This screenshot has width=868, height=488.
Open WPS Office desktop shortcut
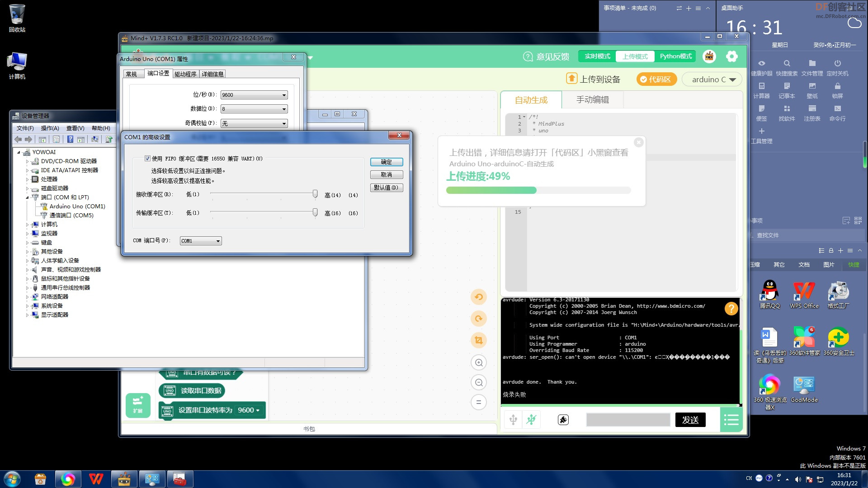pyautogui.click(x=804, y=295)
